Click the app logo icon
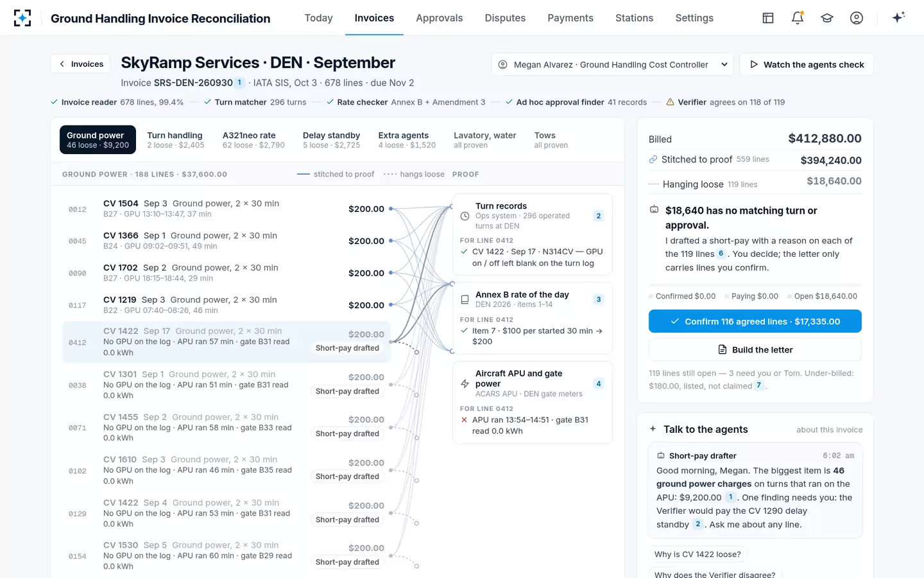924x578 pixels. click(22, 18)
